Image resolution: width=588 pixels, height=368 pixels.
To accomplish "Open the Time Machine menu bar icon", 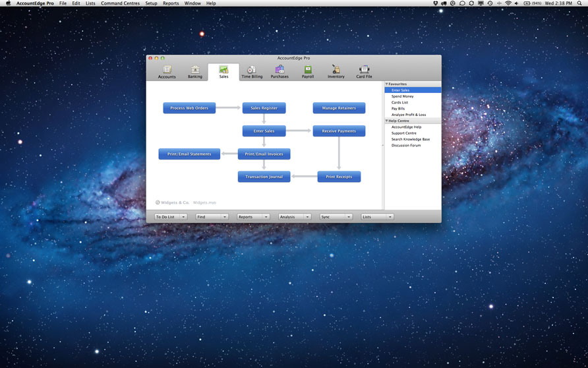I will 490,3.
